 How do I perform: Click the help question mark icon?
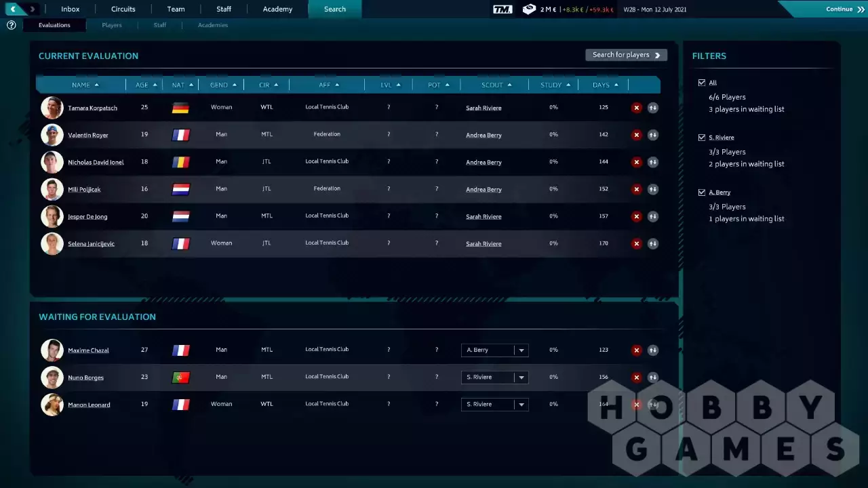pos(11,25)
